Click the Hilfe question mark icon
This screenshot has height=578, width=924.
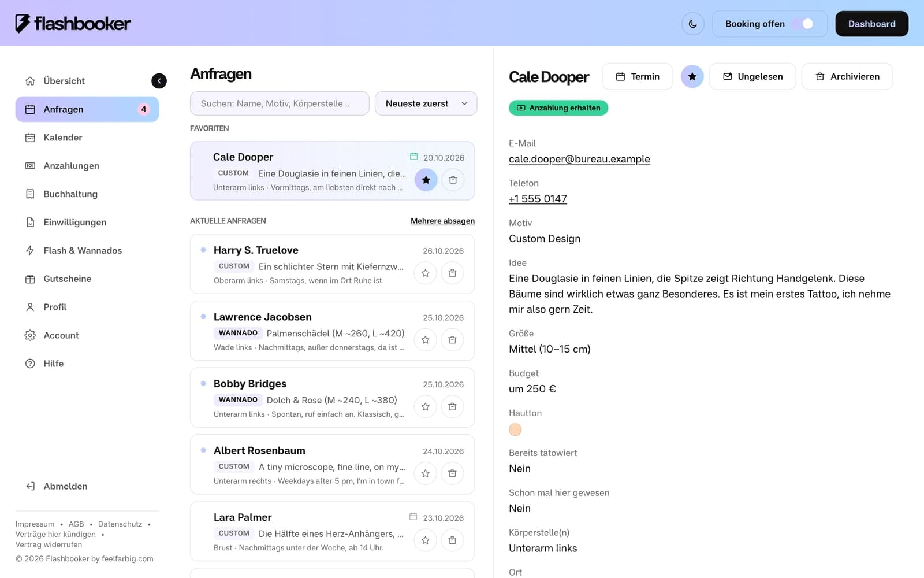point(30,364)
